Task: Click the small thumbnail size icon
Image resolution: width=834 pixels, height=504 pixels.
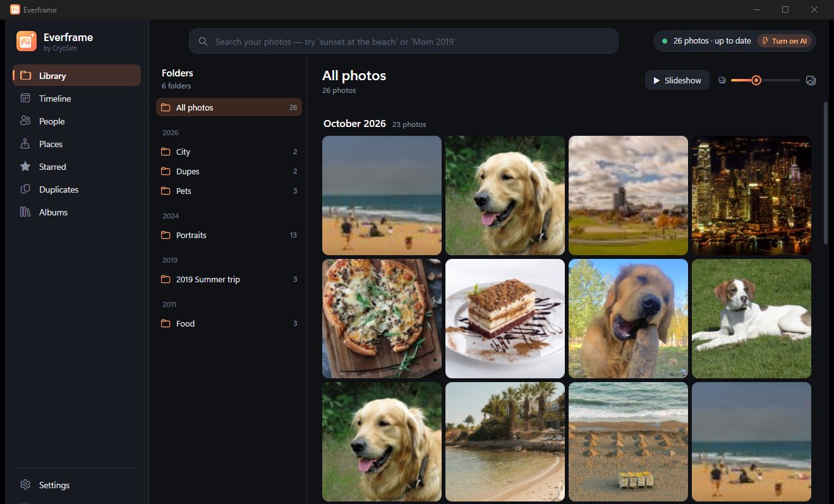Action: [722, 80]
